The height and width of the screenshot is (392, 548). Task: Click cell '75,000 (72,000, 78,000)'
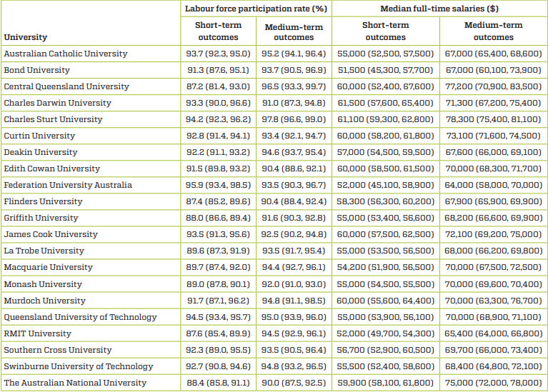click(x=494, y=383)
